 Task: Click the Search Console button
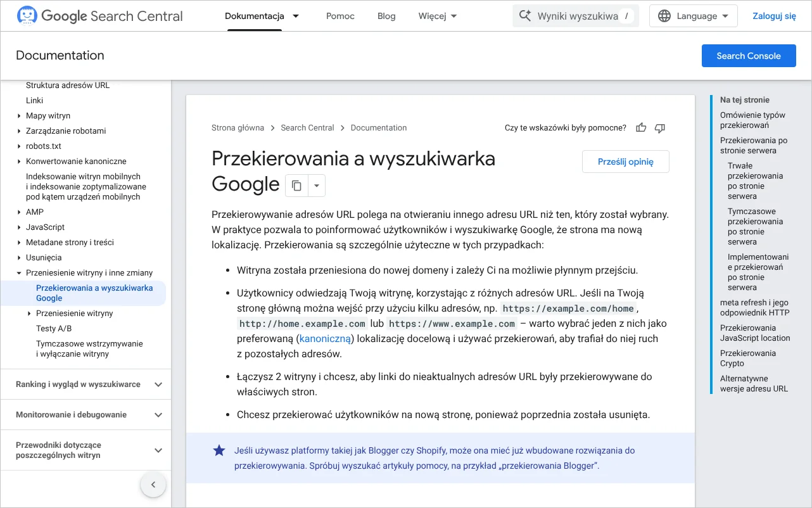(x=749, y=56)
